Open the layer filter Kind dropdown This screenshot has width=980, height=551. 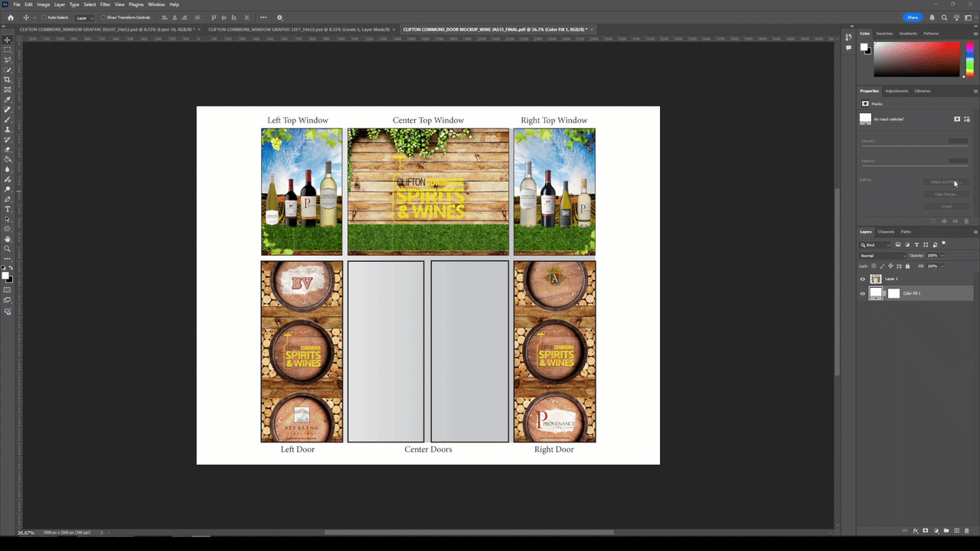pos(875,245)
